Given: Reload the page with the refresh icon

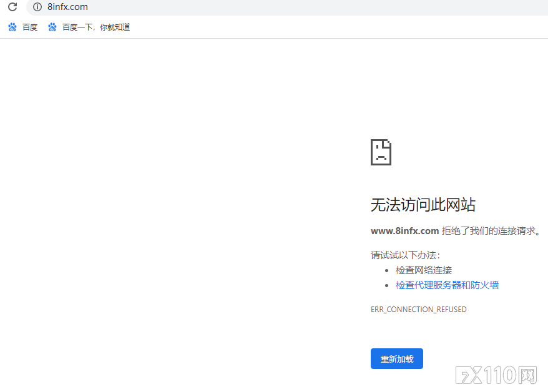Looking at the screenshot, I should pyautogui.click(x=12, y=7).
